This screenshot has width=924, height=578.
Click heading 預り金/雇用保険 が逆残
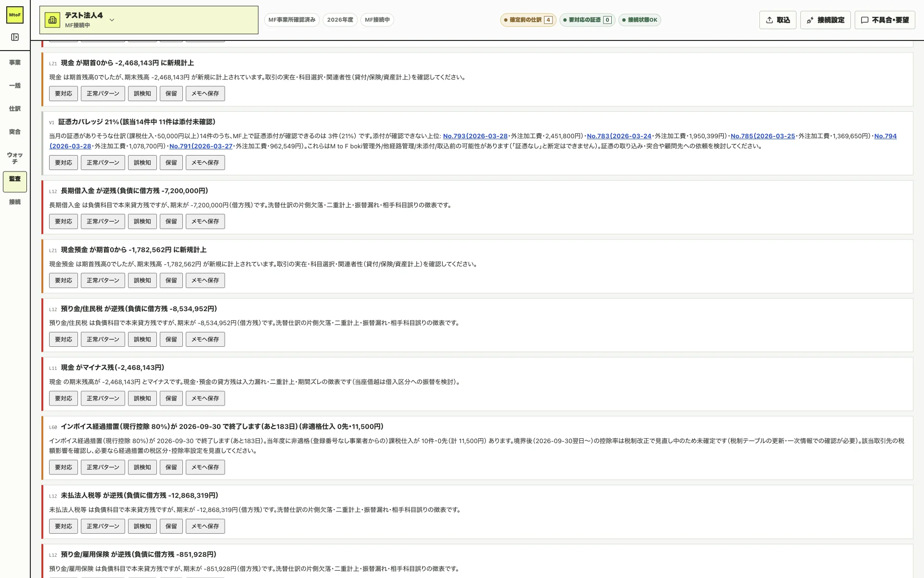pos(139,554)
